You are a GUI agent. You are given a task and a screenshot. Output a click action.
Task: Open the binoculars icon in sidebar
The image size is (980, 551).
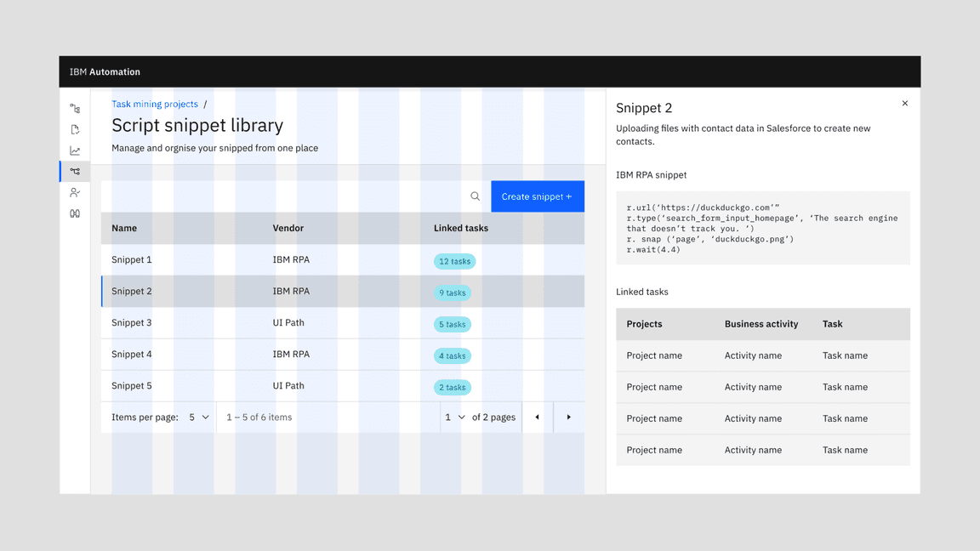[75, 214]
